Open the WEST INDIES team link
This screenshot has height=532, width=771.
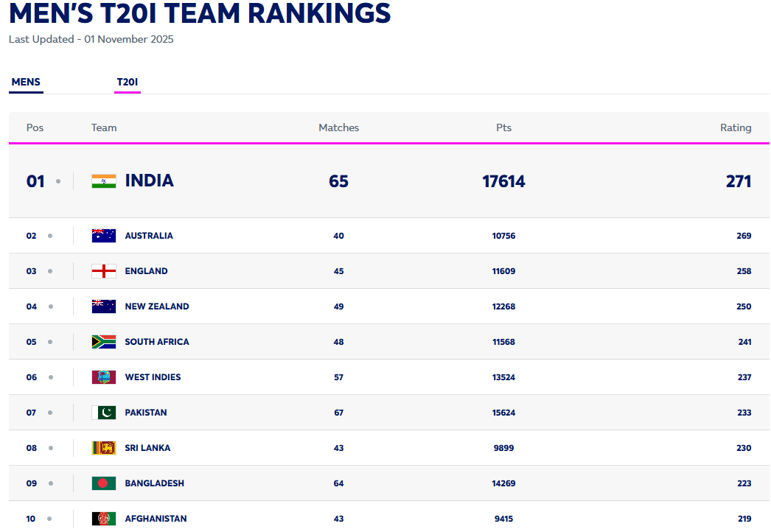coord(153,377)
